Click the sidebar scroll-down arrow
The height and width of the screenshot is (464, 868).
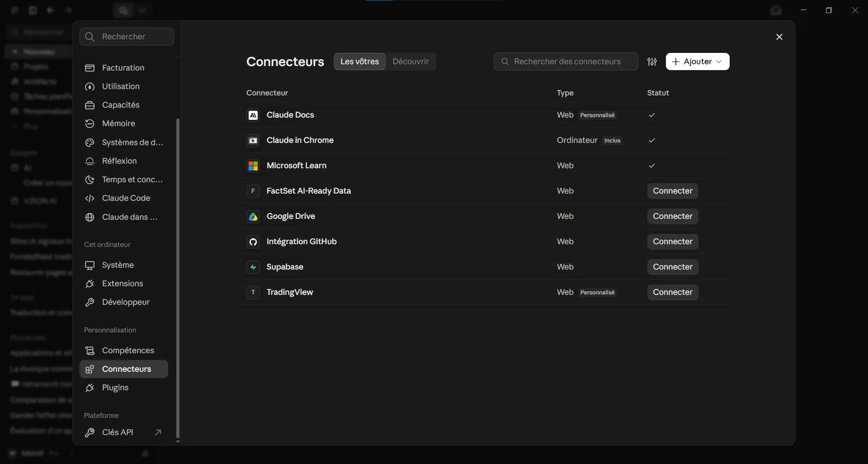(x=178, y=442)
